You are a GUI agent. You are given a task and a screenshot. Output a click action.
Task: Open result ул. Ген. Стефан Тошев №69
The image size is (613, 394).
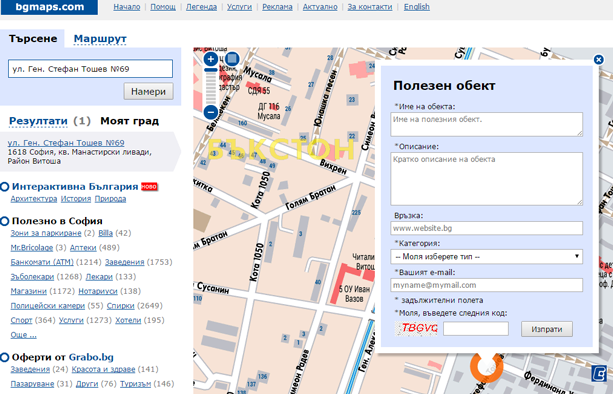(66, 143)
